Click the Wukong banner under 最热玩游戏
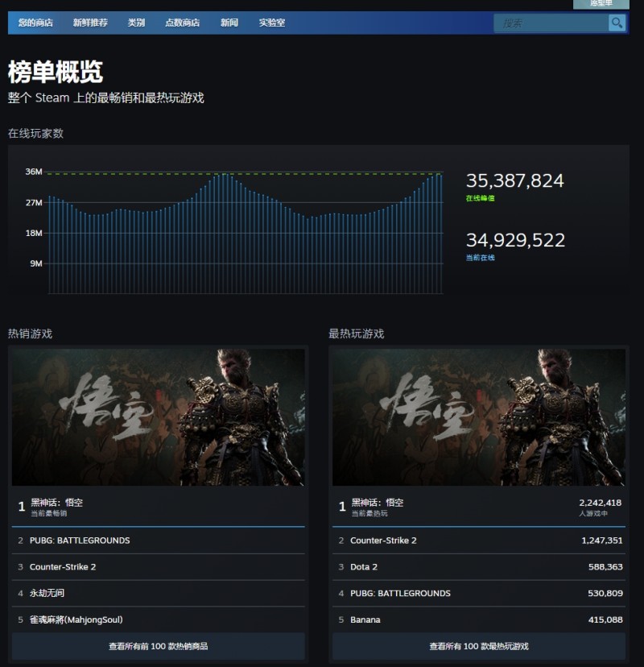The height and width of the screenshot is (667, 644). click(479, 416)
